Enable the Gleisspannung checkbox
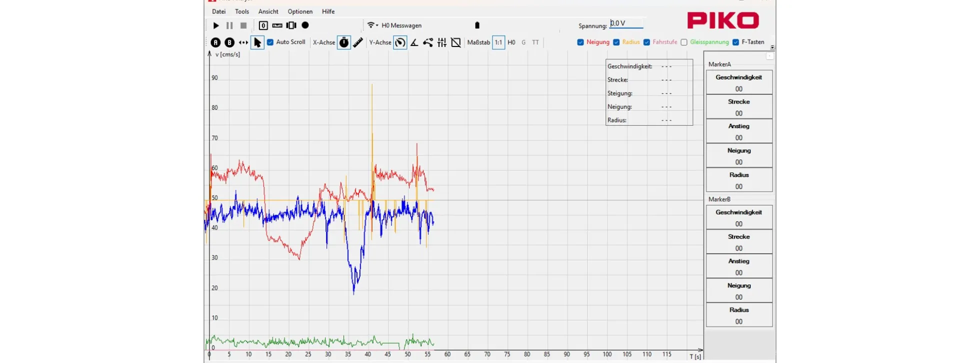Viewport: 980px width, 363px height. (684, 42)
